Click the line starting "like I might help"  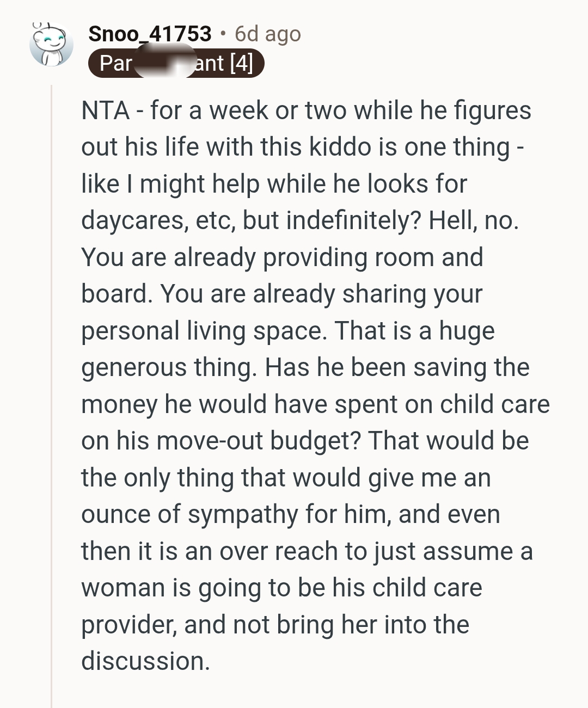[x=274, y=184]
